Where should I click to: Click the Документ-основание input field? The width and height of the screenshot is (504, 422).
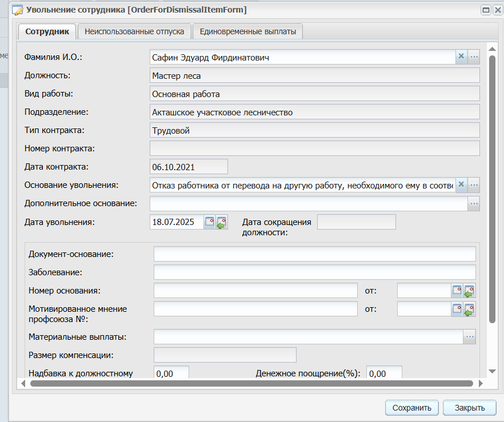pos(315,254)
